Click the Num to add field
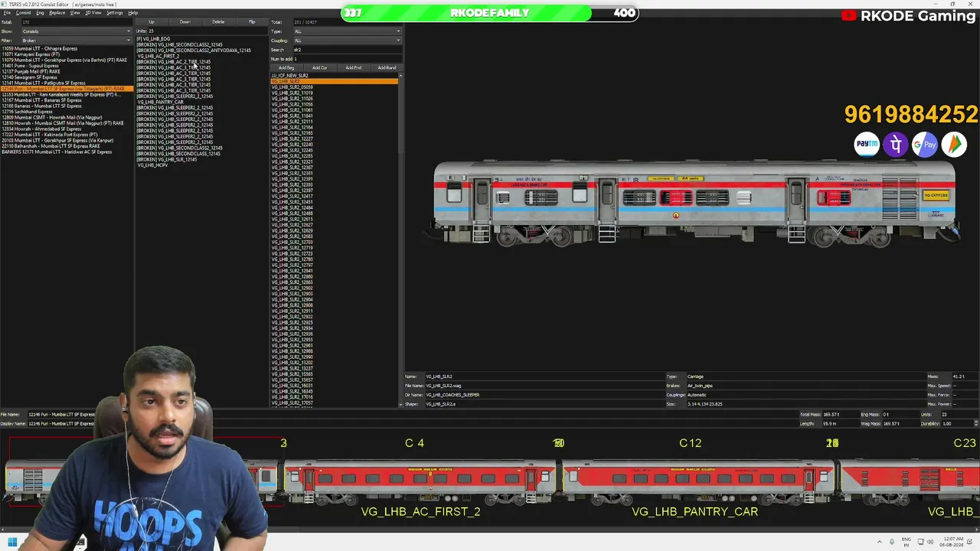Screen dimensions: 980x551 347,59
